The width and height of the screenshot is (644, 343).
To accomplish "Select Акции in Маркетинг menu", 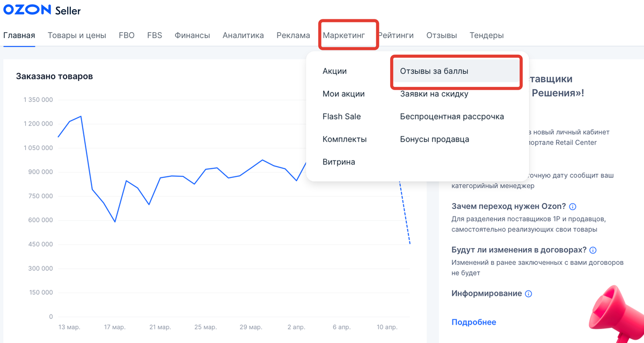I will (x=335, y=71).
